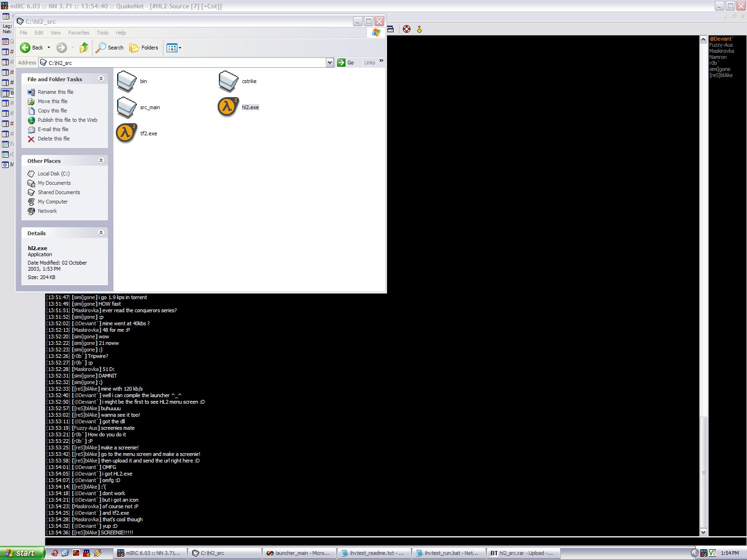Click the lifebuoy help icon in mIRC toolbar
This screenshot has width=747, height=560.
point(407,29)
